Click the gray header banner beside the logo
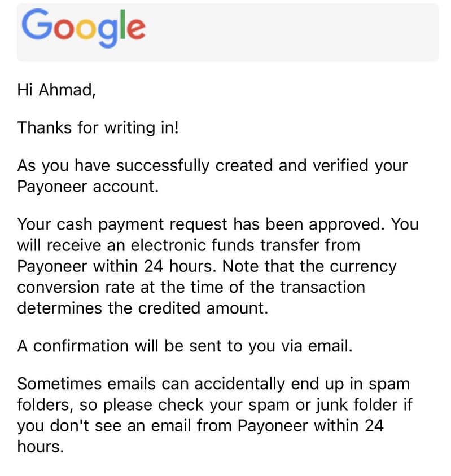 [292, 33]
